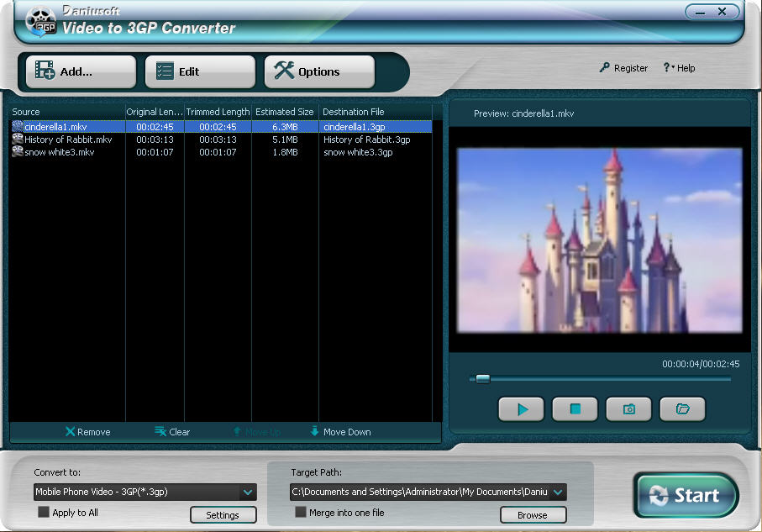Click destination History of Rabbit.3gp cell
This screenshot has width=762, height=532.
coord(367,140)
